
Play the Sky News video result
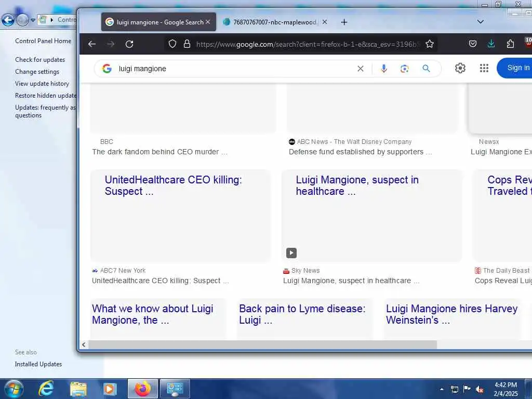291,253
